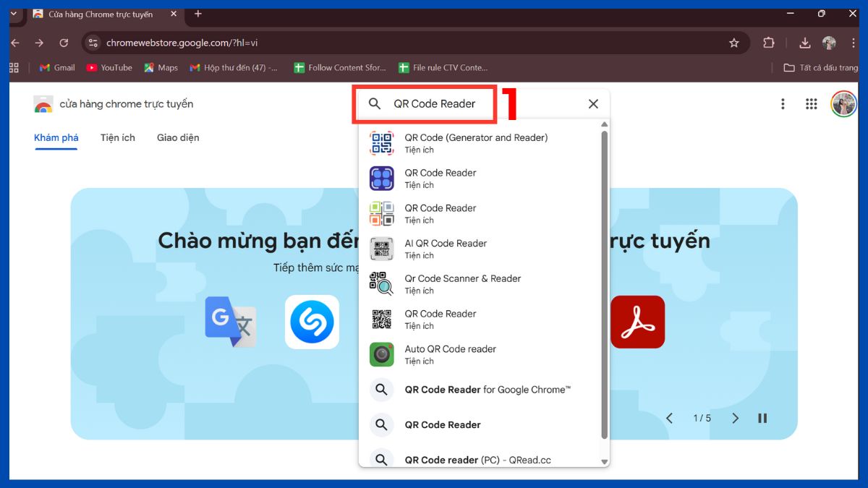
Task: Open the Shazam extension icon
Action: pyautogui.click(x=311, y=322)
